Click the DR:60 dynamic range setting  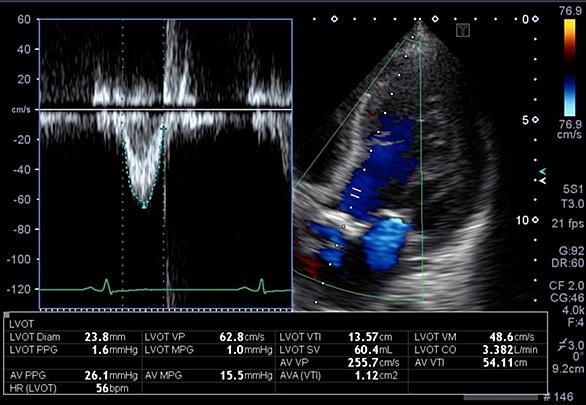point(567,263)
